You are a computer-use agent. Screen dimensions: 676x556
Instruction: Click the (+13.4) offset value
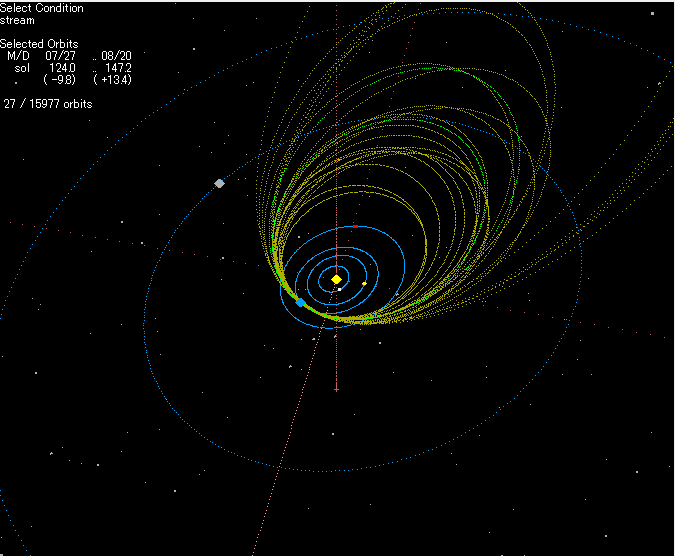pos(112,80)
